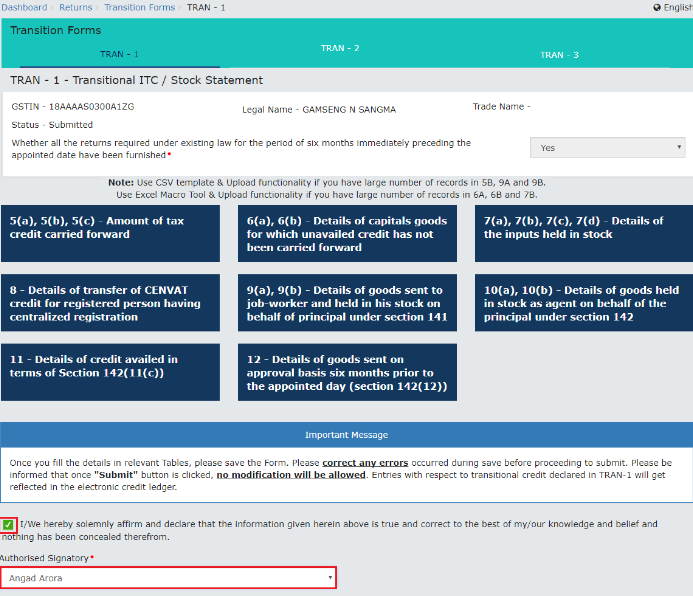Screen dimensions: 693x596
Task: Click the dropdown arrow of Authorised Signatory
Action: point(329,578)
